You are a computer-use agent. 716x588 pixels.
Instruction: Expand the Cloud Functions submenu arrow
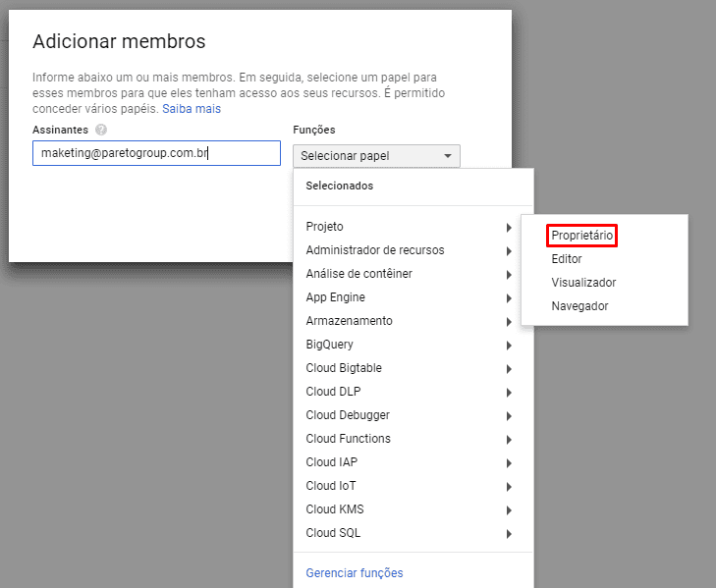coord(509,440)
